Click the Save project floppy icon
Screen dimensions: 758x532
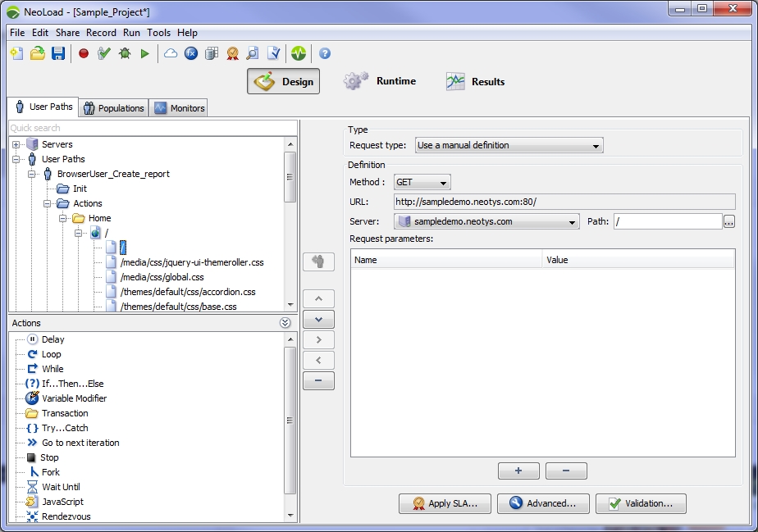tap(58, 53)
